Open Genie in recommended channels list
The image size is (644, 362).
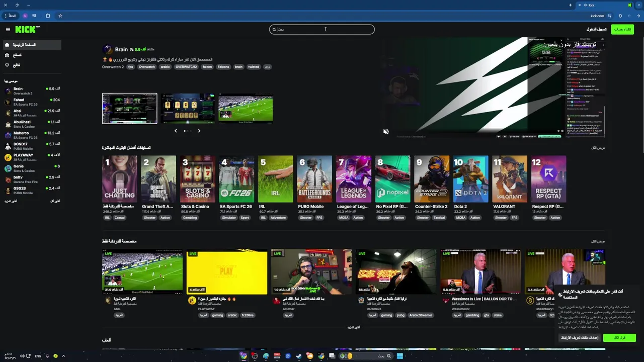(x=32, y=168)
